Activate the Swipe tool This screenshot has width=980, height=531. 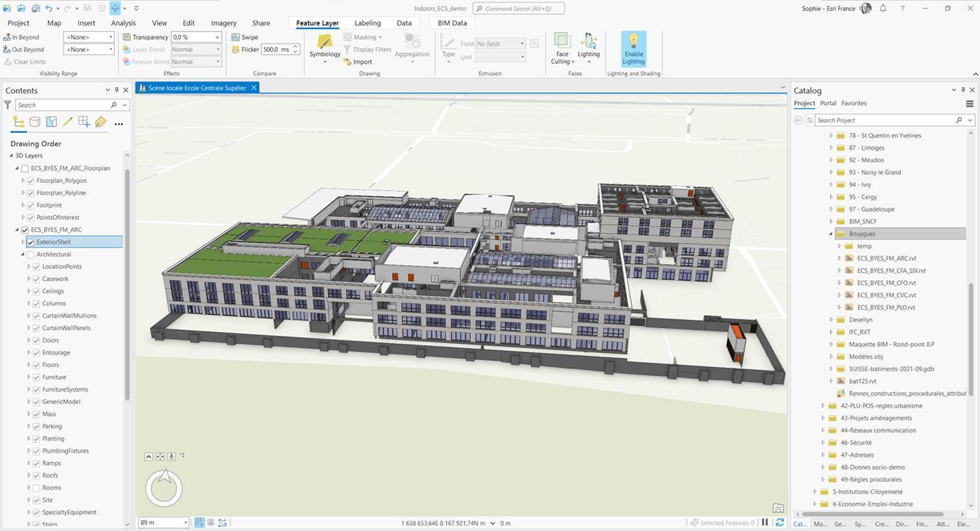point(245,37)
